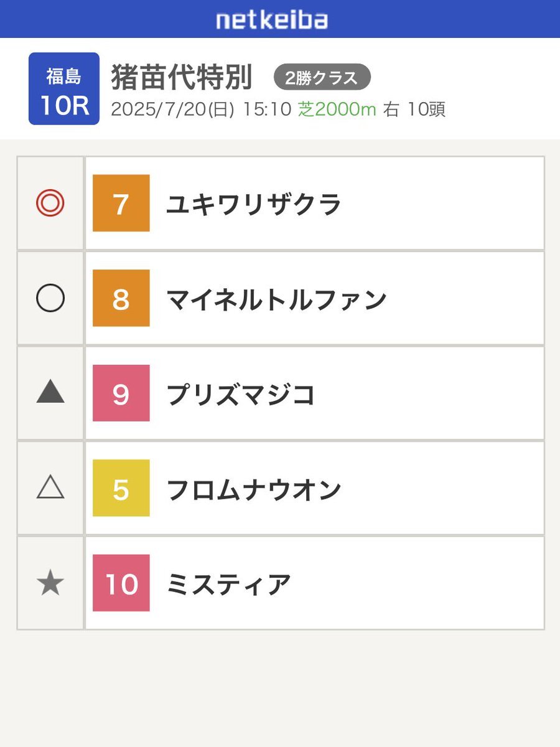Click the orange number 7 box
The height and width of the screenshot is (747, 560).
121,203
